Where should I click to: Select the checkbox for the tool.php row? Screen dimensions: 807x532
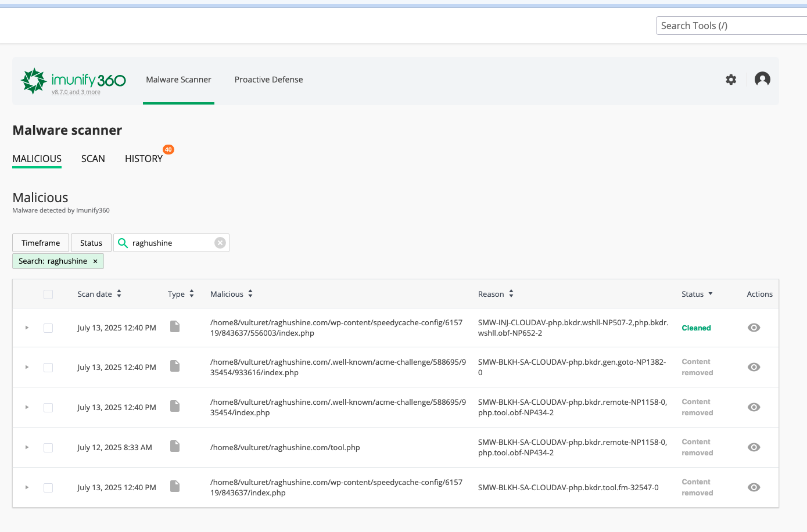pyautogui.click(x=48, y=448)
